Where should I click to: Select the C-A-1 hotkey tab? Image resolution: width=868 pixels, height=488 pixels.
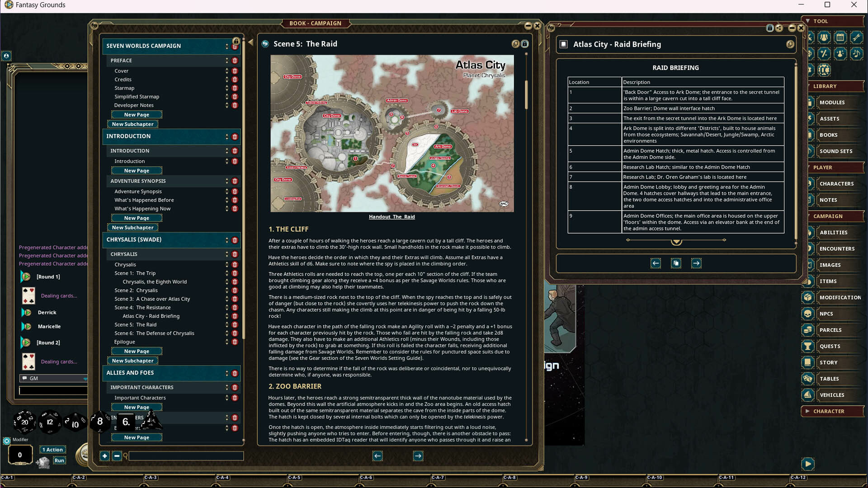coord(7,477)
